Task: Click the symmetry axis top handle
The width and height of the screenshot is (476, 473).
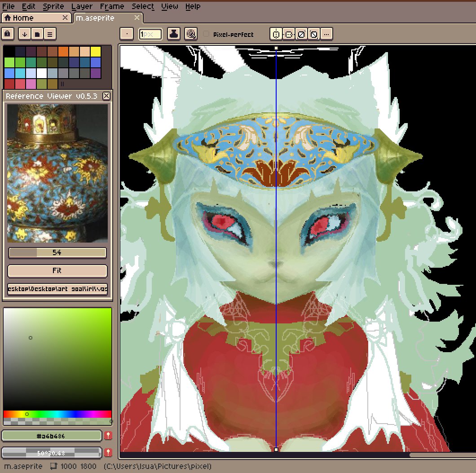Action: (x=276, y=48)
